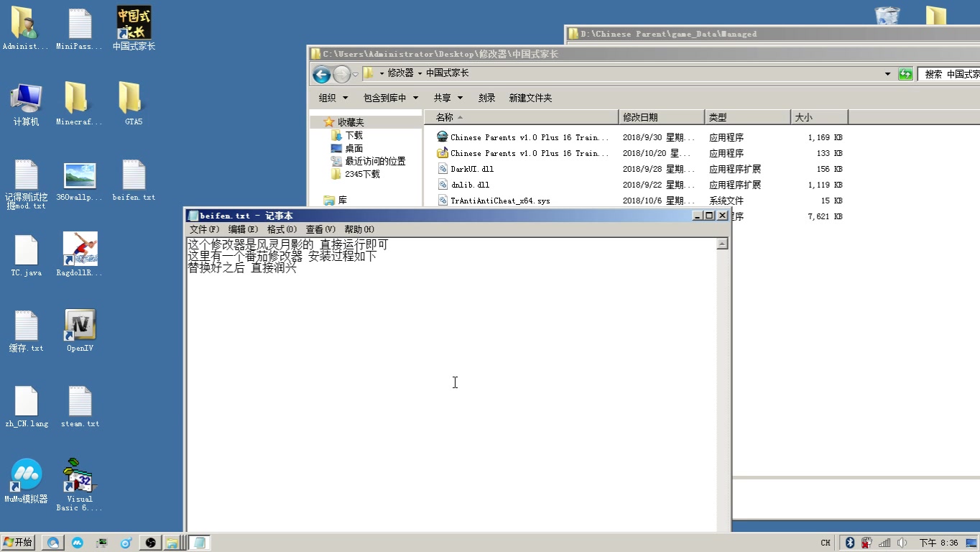Click the 刻录 toolbar button
This screenshot has width=980, height=552.
point(487,98)
